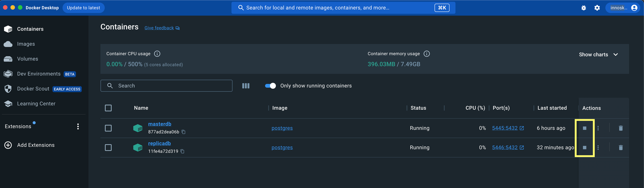Go to Images in sidebar
The image size is (644, 188).
point(26,44)
